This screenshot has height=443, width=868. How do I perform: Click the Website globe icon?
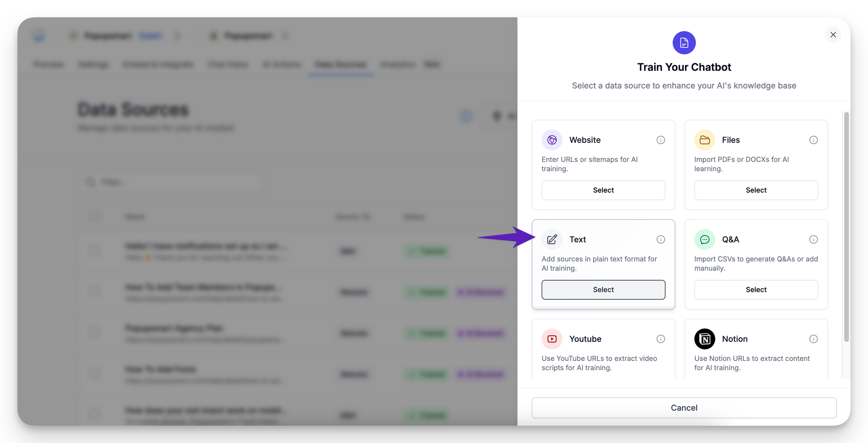(x=552, y=140)
